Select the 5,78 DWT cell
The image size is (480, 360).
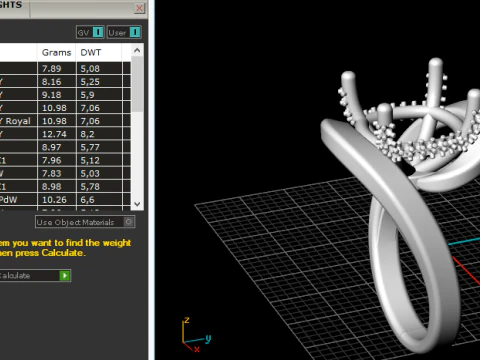(99, 186)
